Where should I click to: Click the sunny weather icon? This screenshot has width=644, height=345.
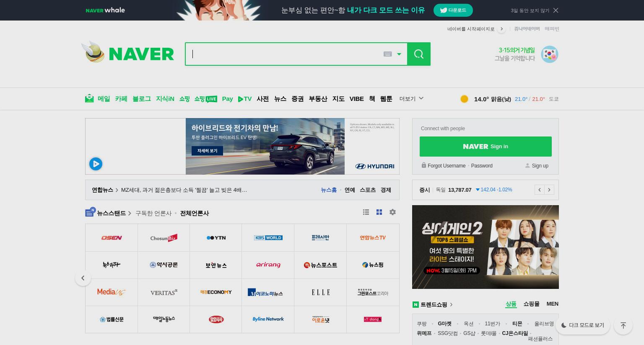[x=464, y=99]
